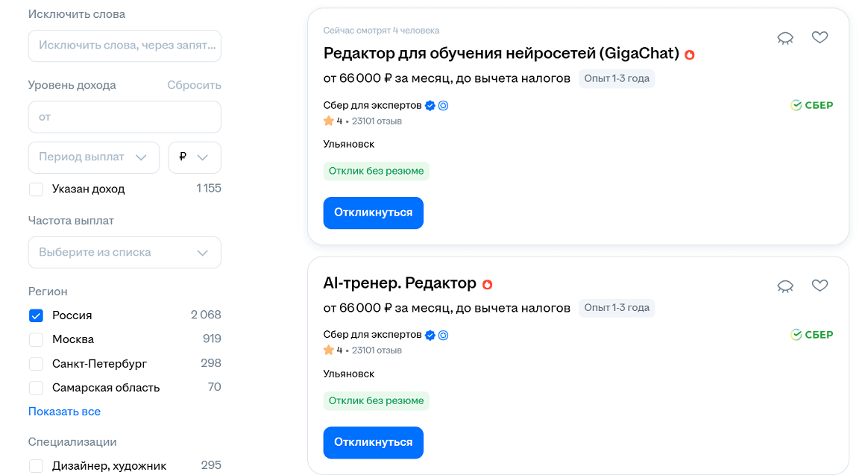
Task: Click the Исключить слова input field
Action: [125, 45]
